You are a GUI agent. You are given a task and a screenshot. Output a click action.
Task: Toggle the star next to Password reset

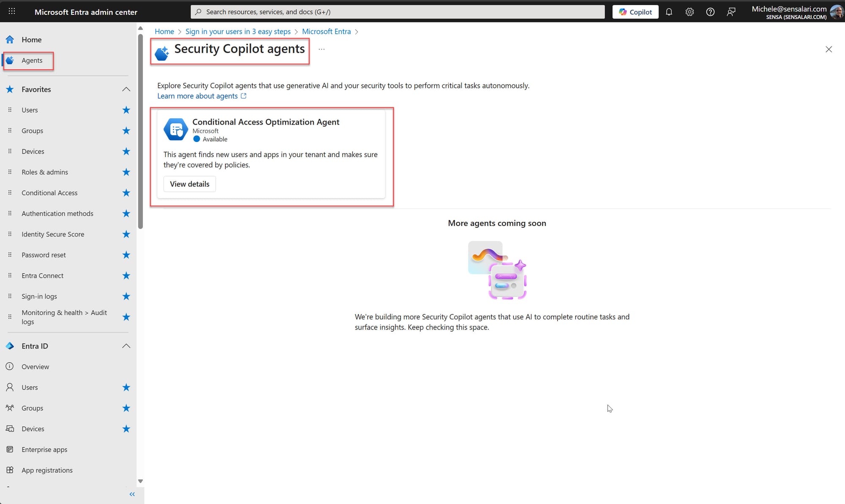[x=126, y=255]
